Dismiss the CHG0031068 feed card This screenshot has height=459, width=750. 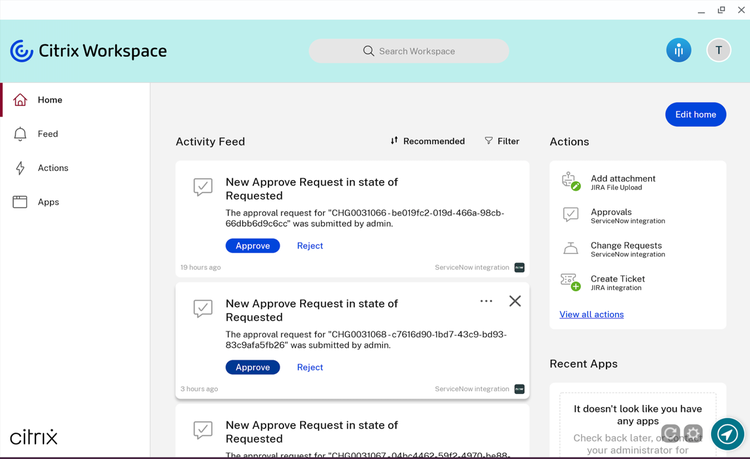click(x=515, y=301)
